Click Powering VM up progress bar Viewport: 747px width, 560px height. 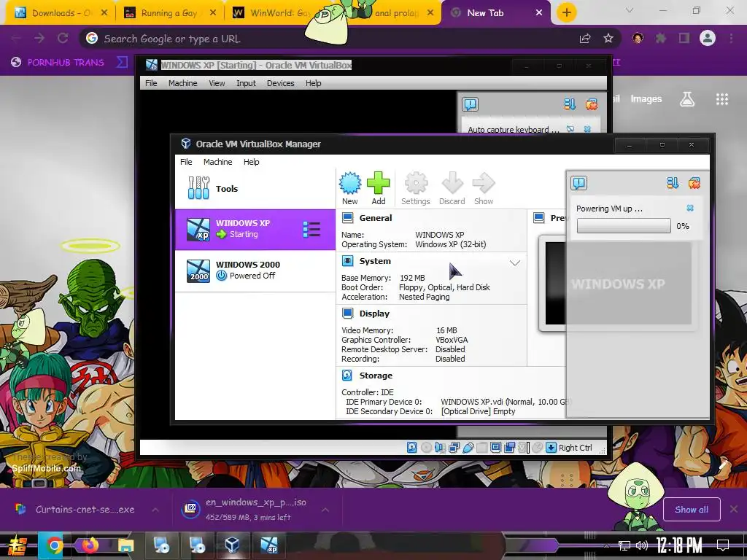click(624, 226)
